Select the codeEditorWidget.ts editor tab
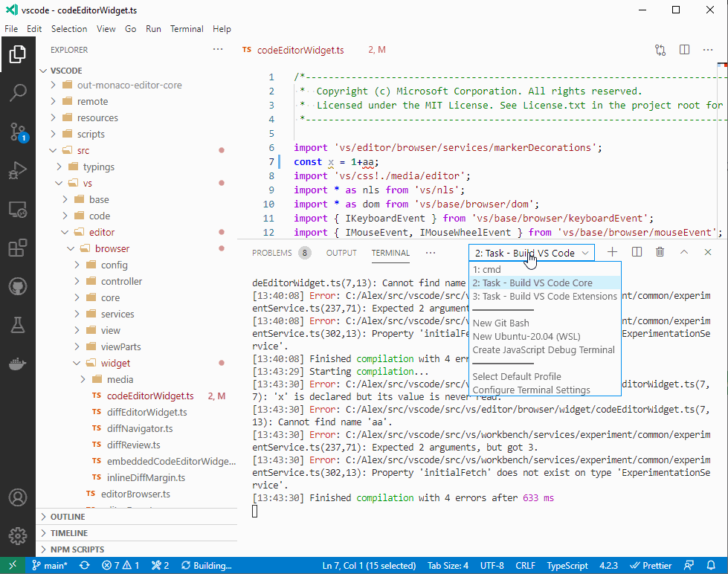The image size is (728, 574). tap(300, 50)
